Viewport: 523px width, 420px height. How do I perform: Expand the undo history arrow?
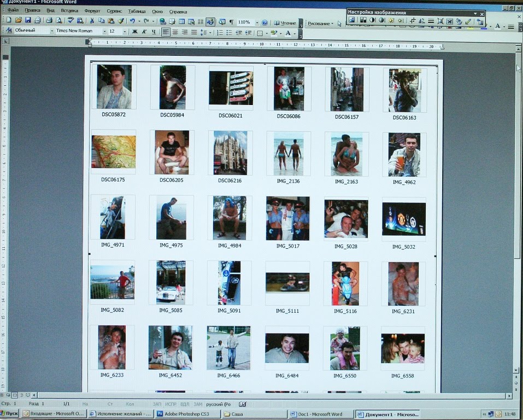click(139, 21)
